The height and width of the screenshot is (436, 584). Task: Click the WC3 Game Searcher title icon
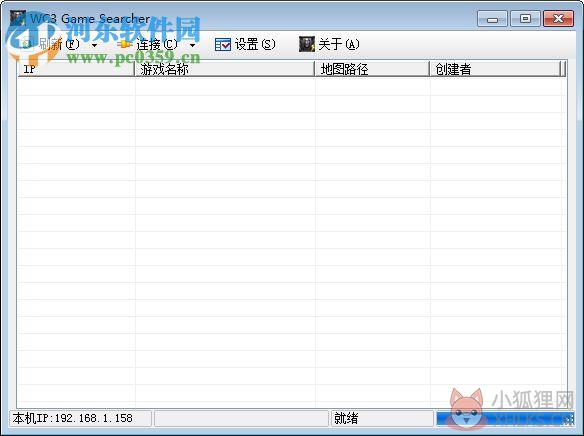(18, 18)
